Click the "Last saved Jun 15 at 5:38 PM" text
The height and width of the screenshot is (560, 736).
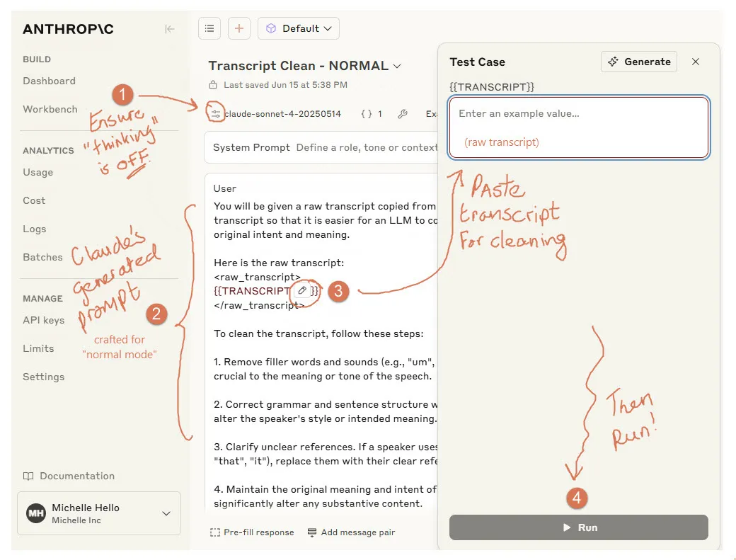coord(285,85)
